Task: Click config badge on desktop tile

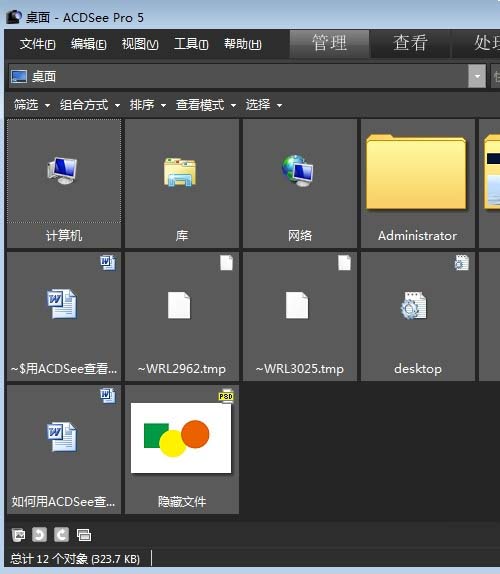Action: point(462,262)
